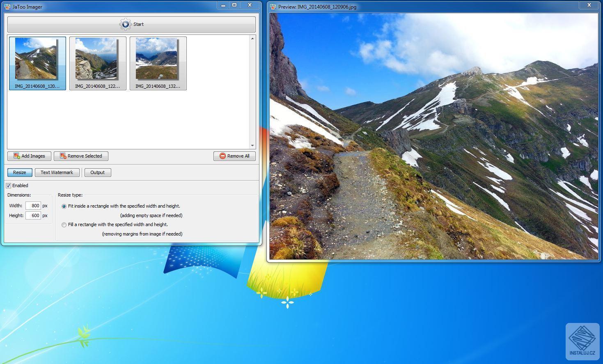The height and width of the screenshot is (364, 603).
Task: Select thumbnail IMG_20140608_120
Action: click(37, 62)
